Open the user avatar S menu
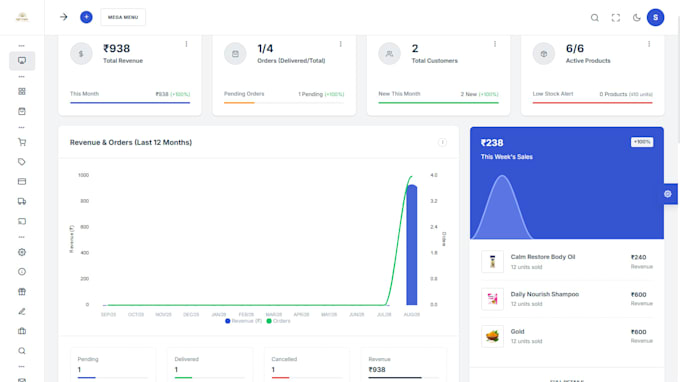 coord(655,17)
